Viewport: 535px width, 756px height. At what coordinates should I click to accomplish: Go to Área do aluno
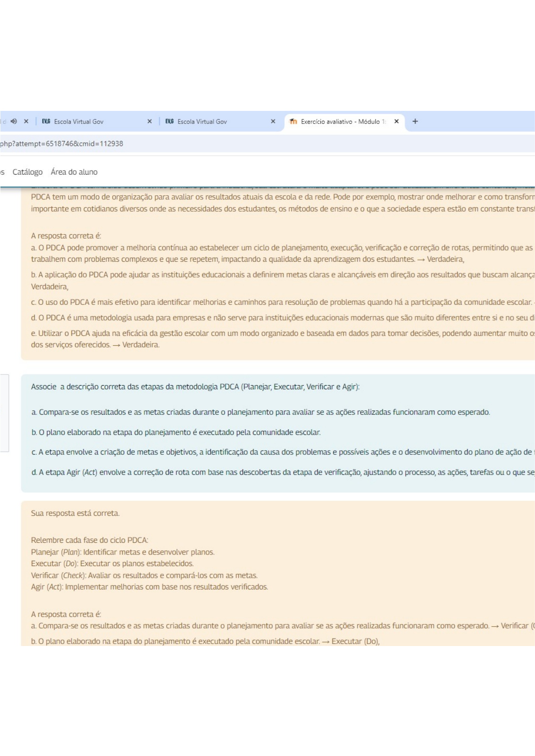click(74, 172)
